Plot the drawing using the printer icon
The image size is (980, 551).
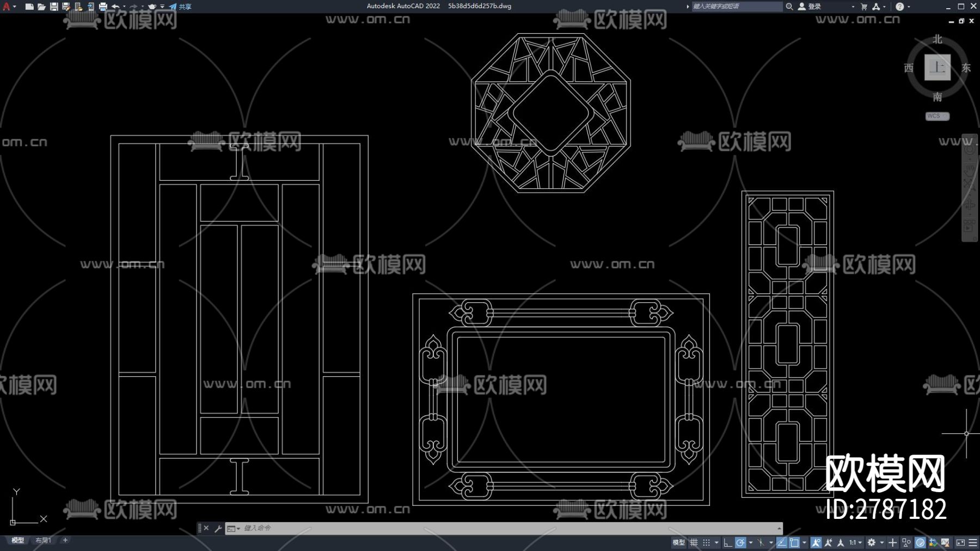point(103,7)
